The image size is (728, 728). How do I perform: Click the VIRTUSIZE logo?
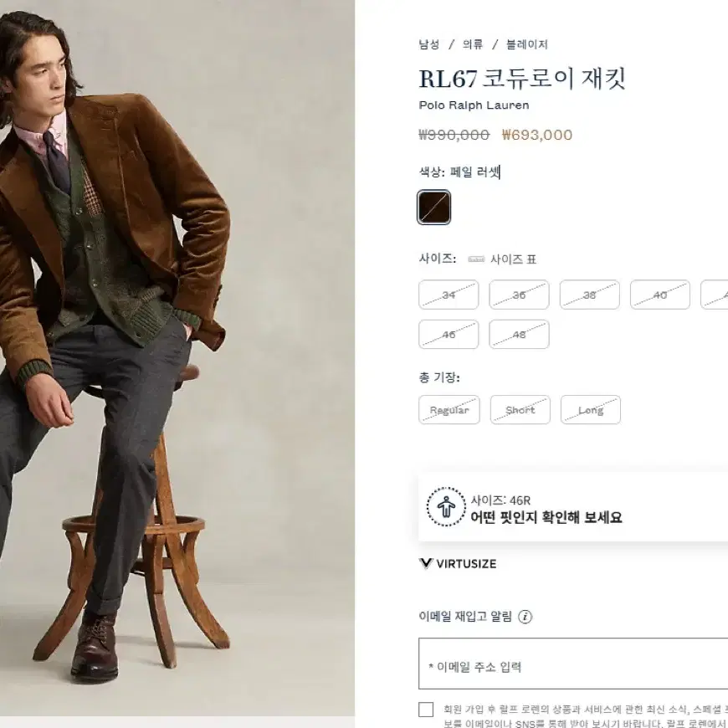(458, 564)
